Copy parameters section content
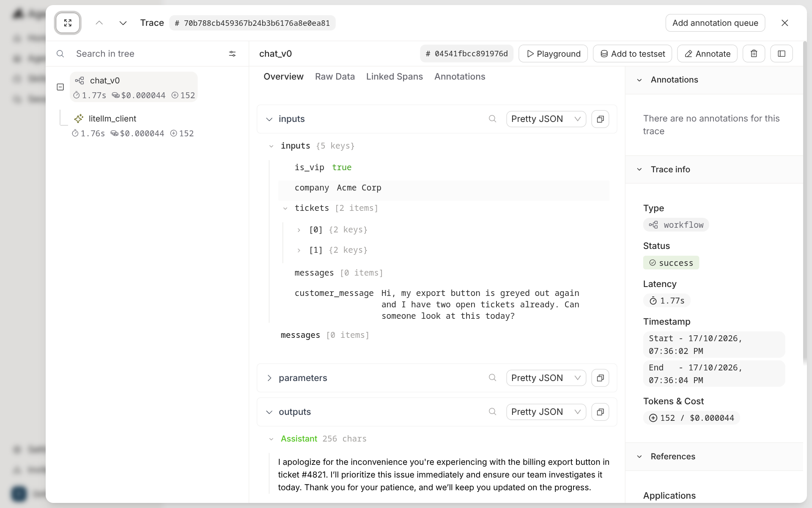 coord(600,378)
